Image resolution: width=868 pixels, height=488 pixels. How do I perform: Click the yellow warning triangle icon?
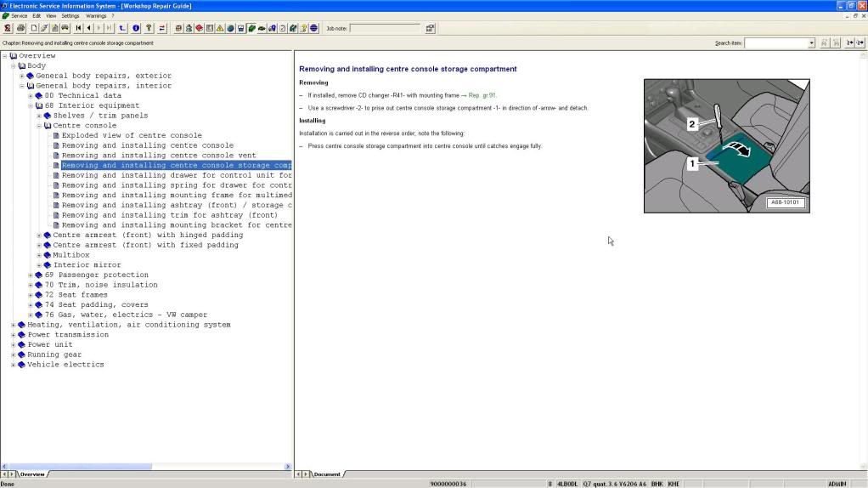219,28
